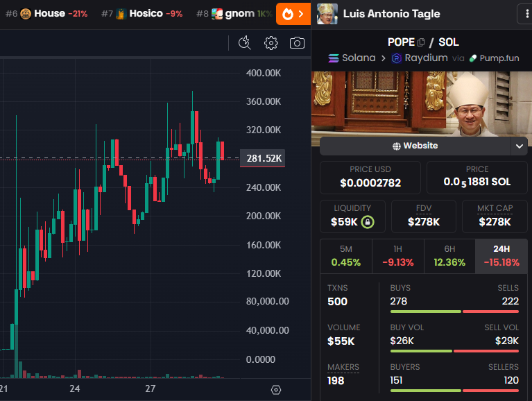Click the FDV $278K box
Image resolution: width=532 pixels, height=401 pixels.
click(423, 216)
